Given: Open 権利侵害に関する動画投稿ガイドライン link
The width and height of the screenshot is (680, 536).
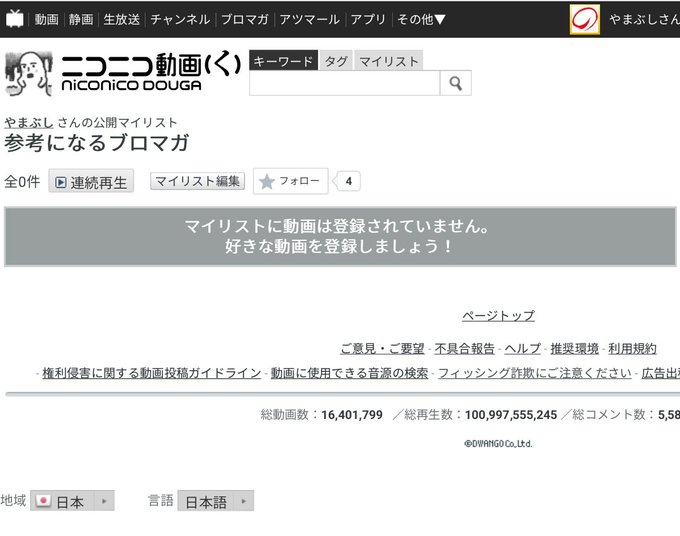Looking at the screenshot, I should pos(152,373).
